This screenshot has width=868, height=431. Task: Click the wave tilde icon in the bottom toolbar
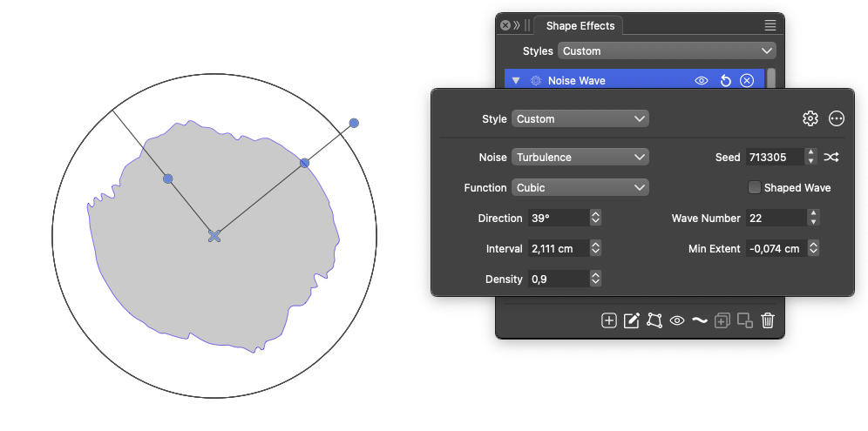(700, 320)
